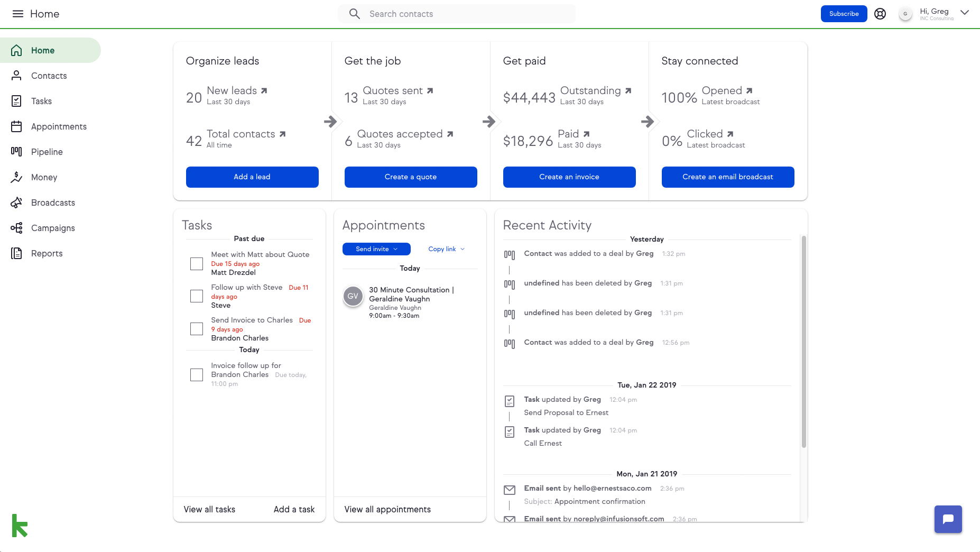Image resolution: width=980 pixels, height=552 pixels.
Task: Click the Home sidebar icon
Action: (16, 50)
